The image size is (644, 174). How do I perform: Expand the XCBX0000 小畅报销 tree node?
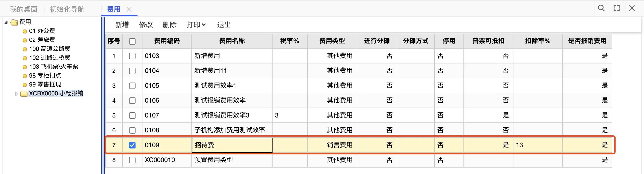point(17,94)
